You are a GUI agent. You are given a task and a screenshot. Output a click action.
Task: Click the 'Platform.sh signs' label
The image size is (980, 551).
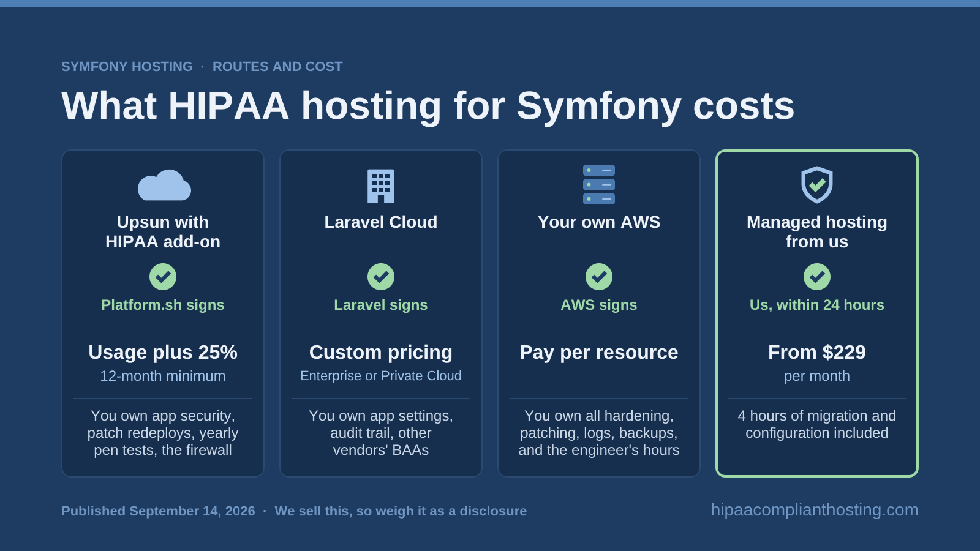[163, 305]
